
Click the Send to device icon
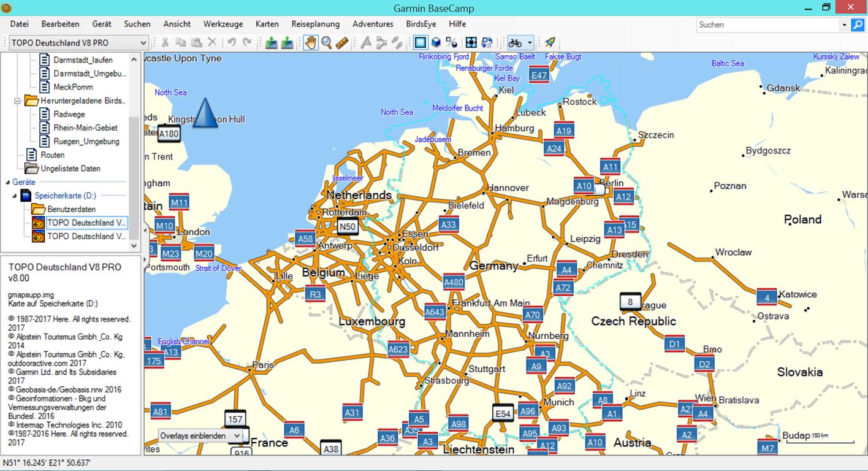[x=272, y=42]
